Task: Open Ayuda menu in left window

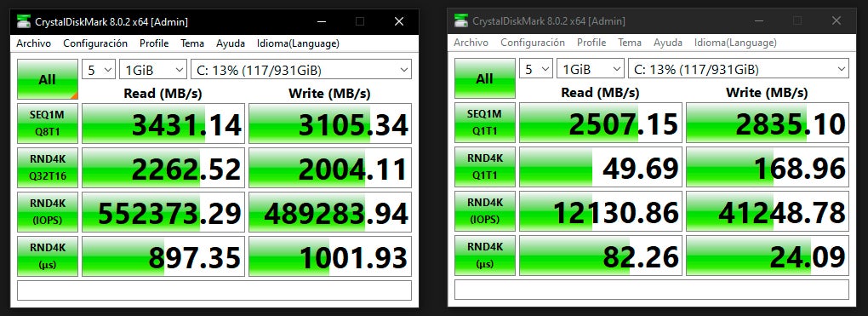Action: pos(231,43)
